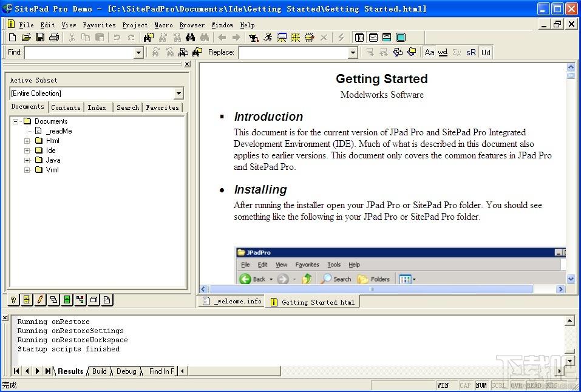Open the Replace combo box dropdown arrow

[353, 53]
